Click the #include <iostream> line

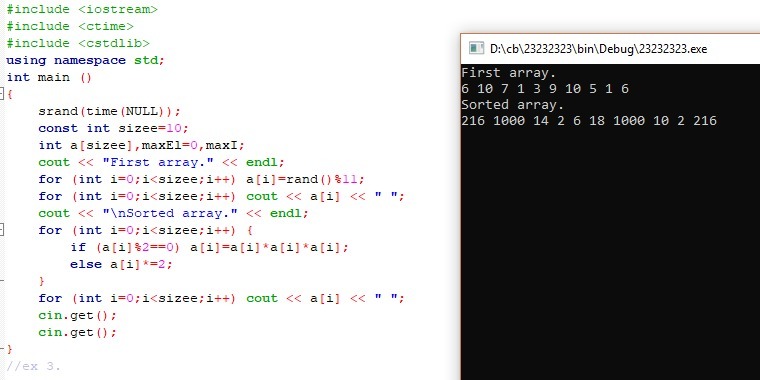[82, 9]
